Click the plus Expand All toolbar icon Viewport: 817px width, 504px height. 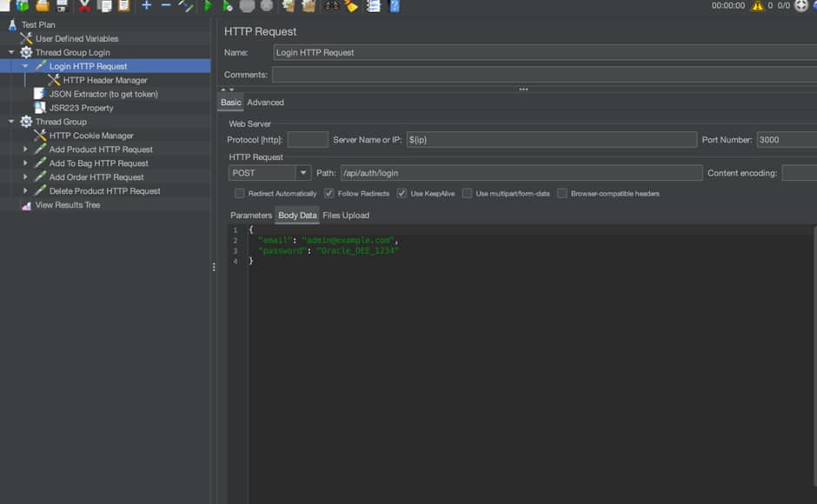[146, 6]
